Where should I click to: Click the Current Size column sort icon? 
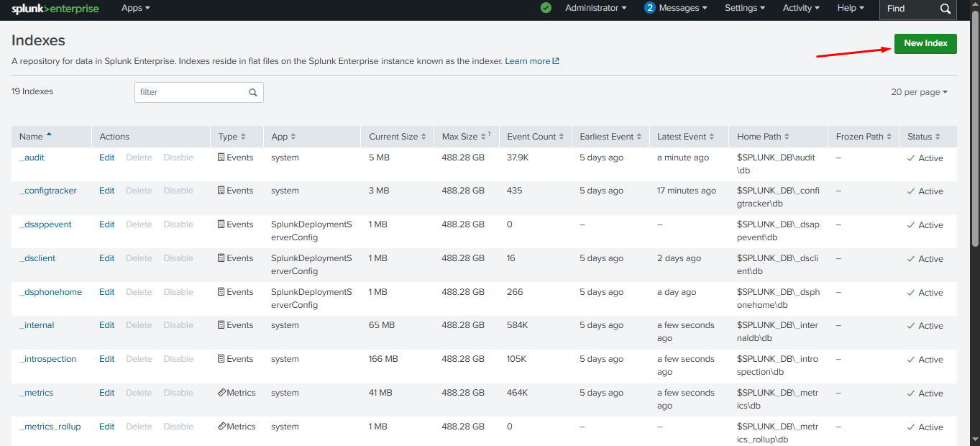pos(424,137)
